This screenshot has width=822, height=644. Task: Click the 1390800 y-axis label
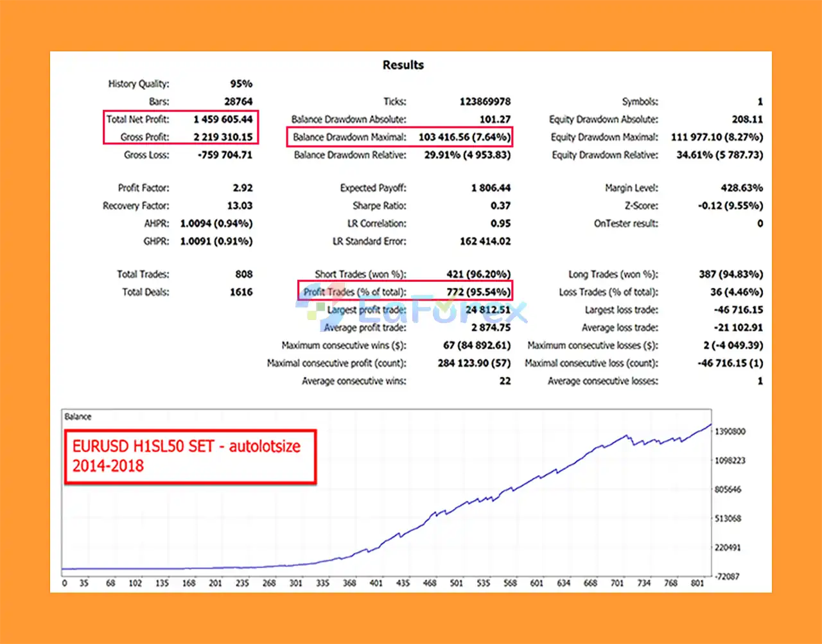(x=730, y=431)
